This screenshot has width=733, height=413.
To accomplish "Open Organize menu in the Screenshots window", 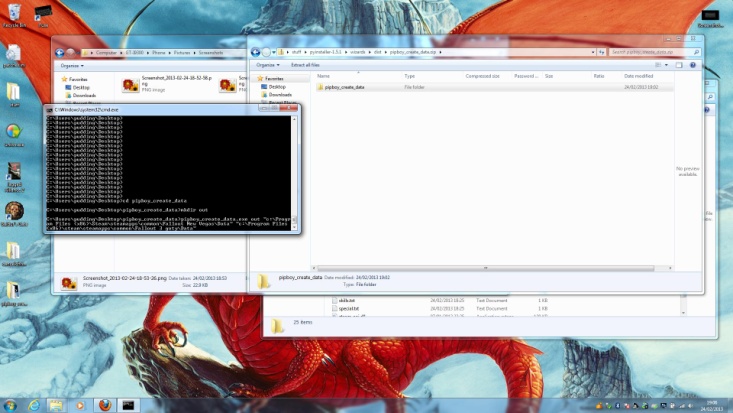I will [x=72, y=66].
